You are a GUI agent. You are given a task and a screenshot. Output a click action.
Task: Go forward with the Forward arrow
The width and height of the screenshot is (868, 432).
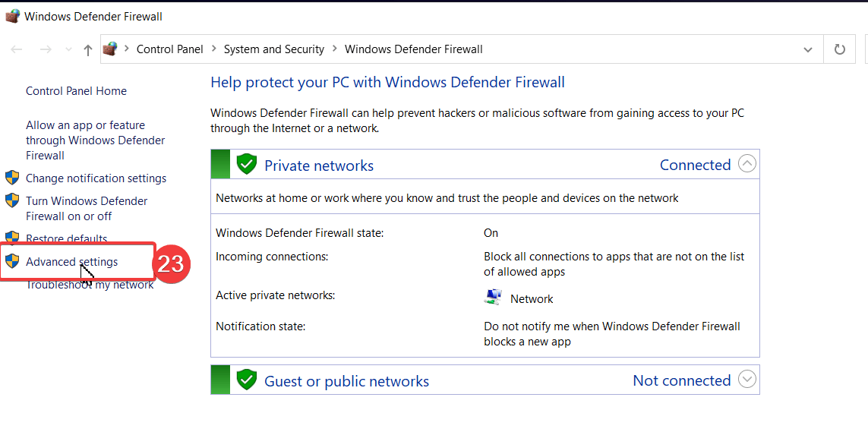pyautogui.click(x=46, y=50)
